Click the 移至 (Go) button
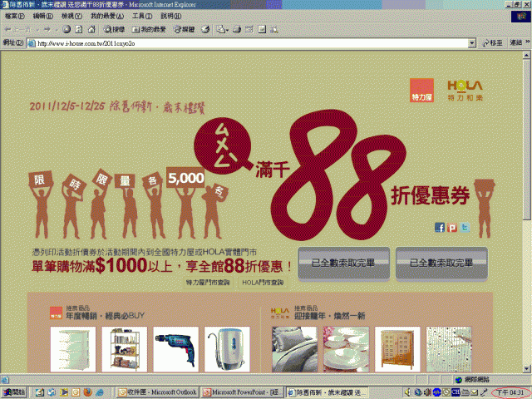The image size is (532, 399). (492, 43)
